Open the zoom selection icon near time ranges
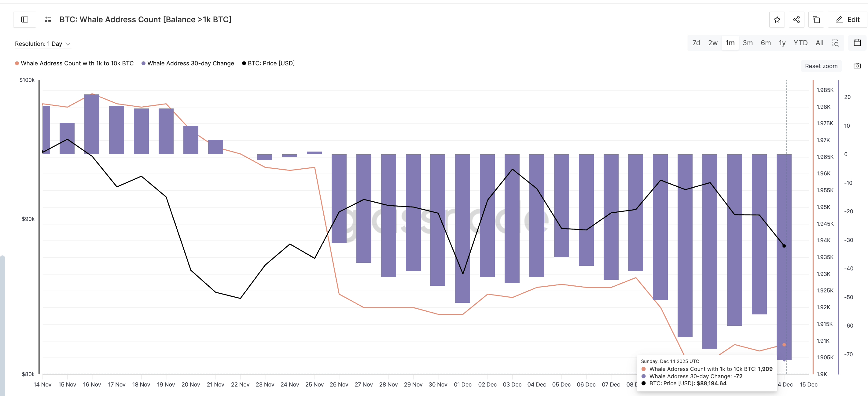The image size is (868, 396). (x=836, y=43)
